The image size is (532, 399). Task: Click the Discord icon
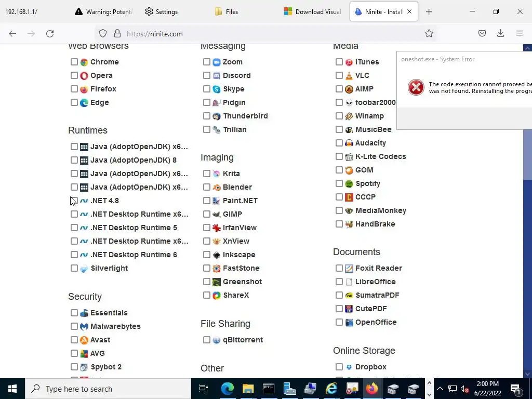tap(217, 76)
